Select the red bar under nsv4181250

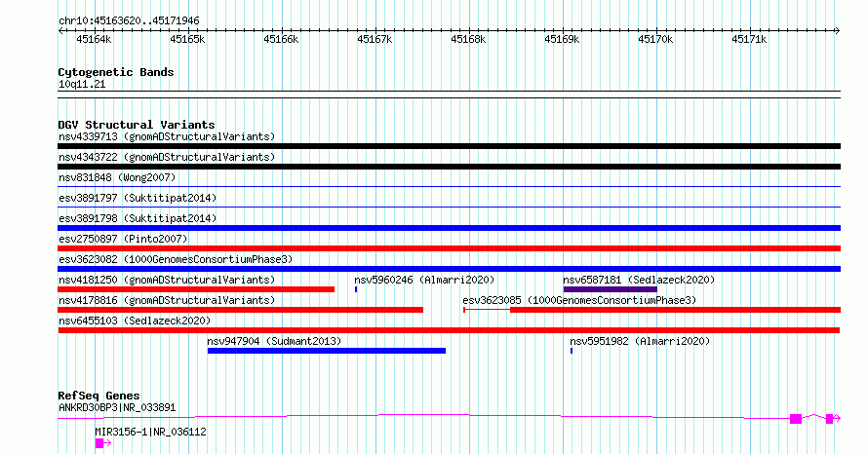(196, 289)
